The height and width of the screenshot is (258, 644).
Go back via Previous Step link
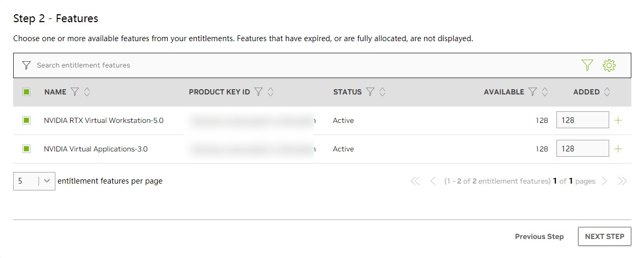tap(539, 236)
